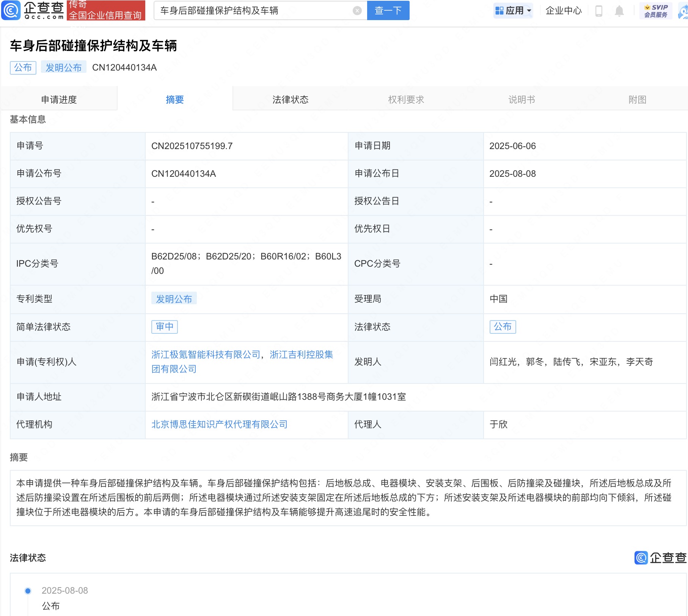Switch to the 附图 tab
Image resolution: width=688 pixels, height=616 pixels.
(x=637, y=99)
